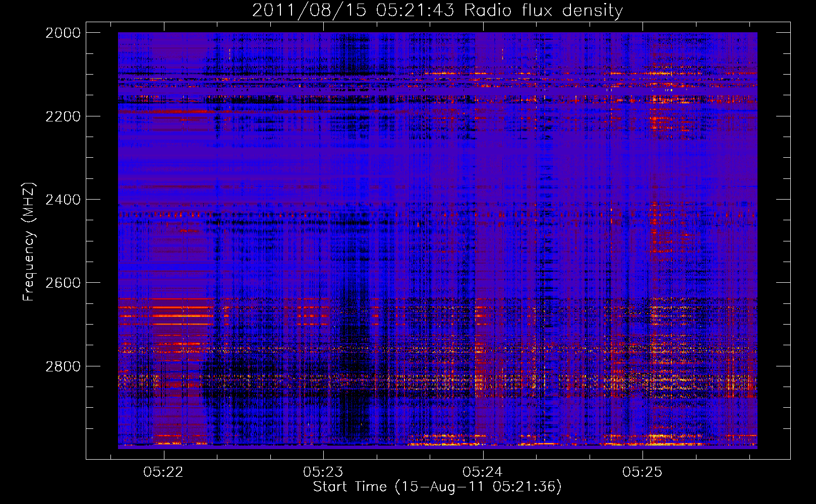Click the 2200 frequency tick label
Screen dimensions: 816x504
63,116
